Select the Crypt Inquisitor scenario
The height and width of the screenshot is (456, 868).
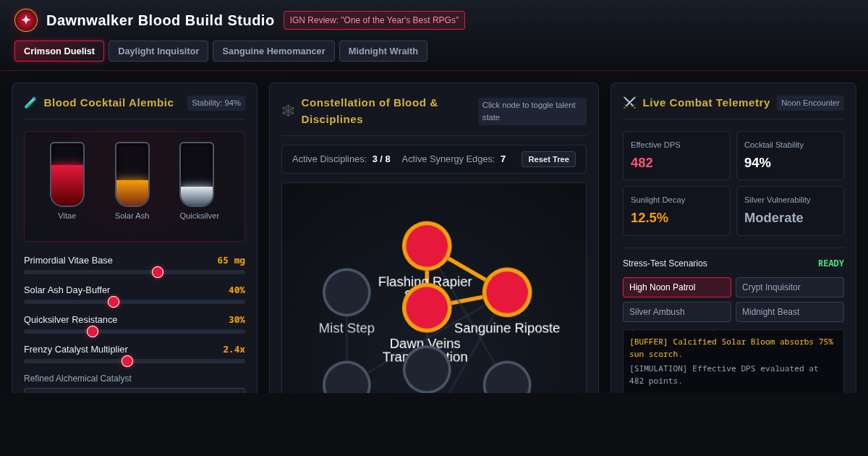pyautogui.click(x=790, y=287)
